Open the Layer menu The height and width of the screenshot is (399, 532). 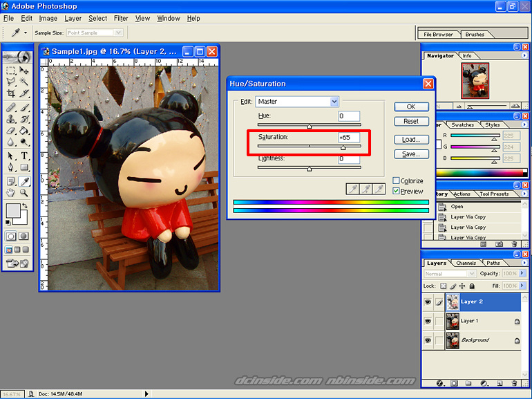73,19
